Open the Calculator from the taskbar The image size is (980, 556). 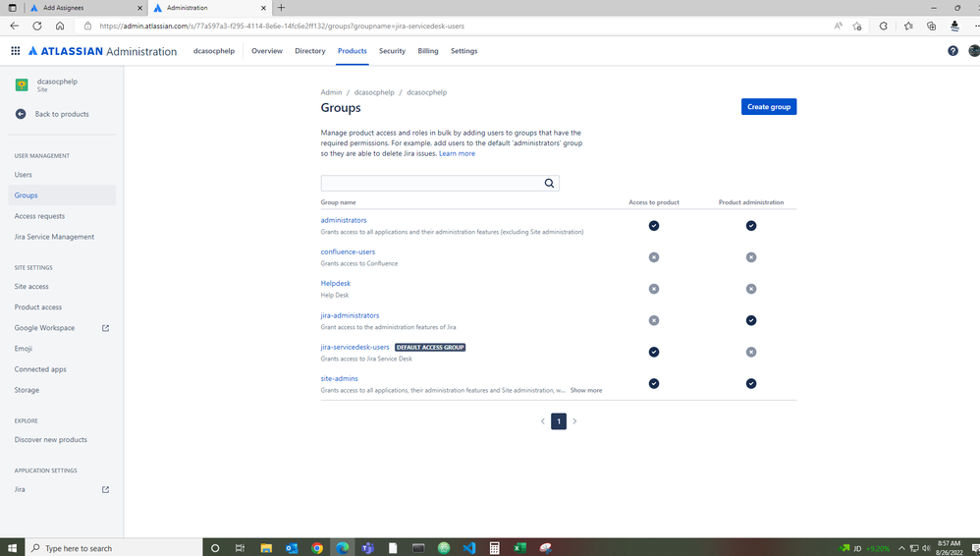[x=494, y=548]
